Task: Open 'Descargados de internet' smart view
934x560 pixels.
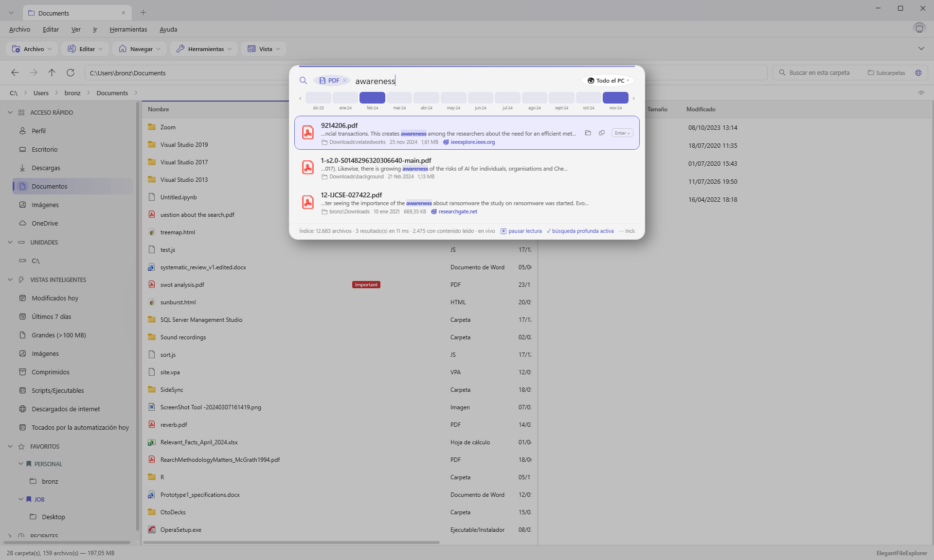Action: pyautogui.click(x=73, y=409)
